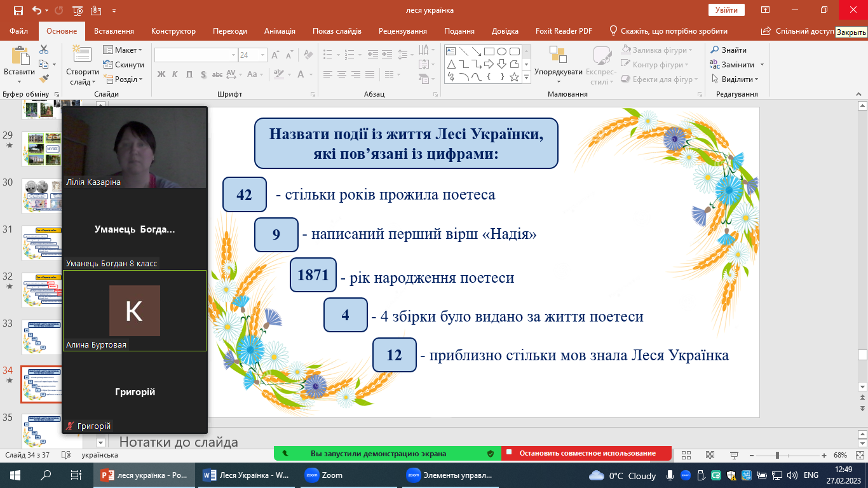Switch to the Показ слайдів tab
The width and height of the screenshot is (868, 488).
tap(337, 31)
